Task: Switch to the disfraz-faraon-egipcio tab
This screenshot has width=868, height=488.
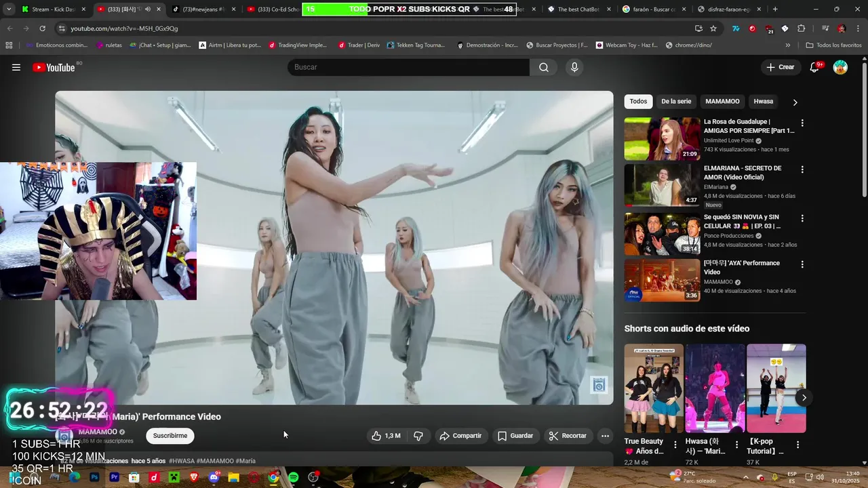Action: click(728, 9)
